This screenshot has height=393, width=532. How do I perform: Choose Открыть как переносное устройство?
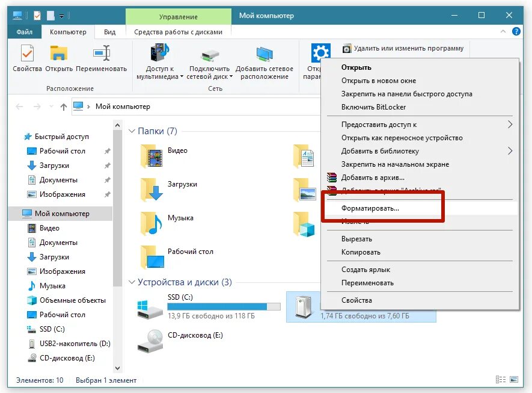point(420,138)
